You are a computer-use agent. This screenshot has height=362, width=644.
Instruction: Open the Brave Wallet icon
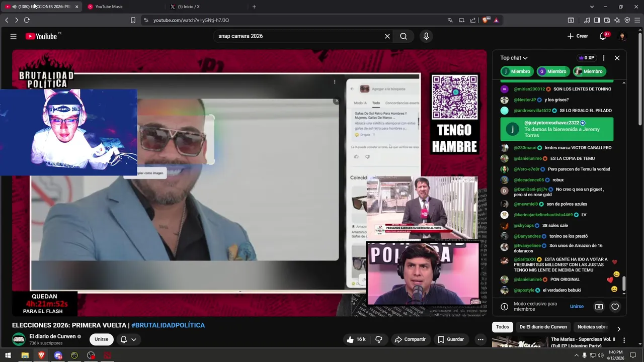607,20
